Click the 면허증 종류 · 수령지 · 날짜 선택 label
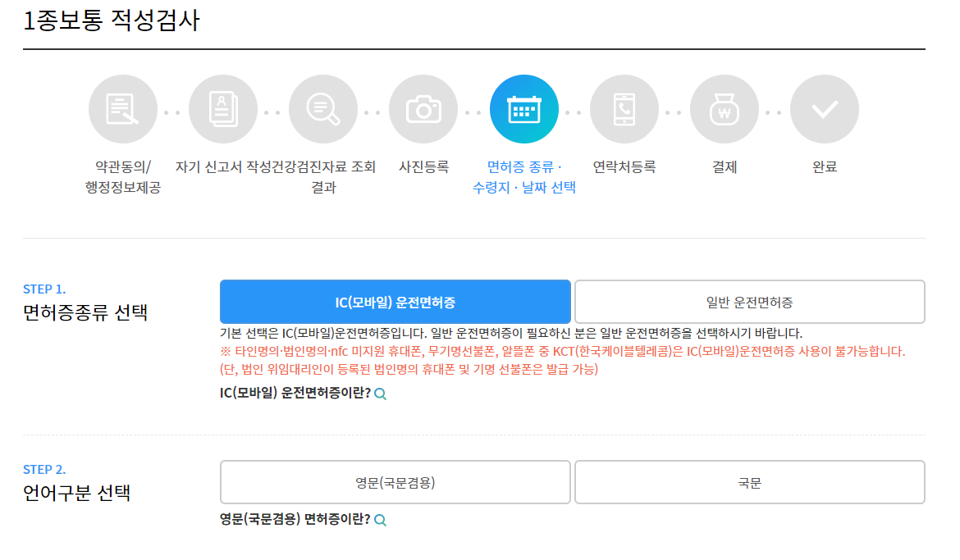Image resolution: width=960 pixels, height=560 pixels. 524,177
